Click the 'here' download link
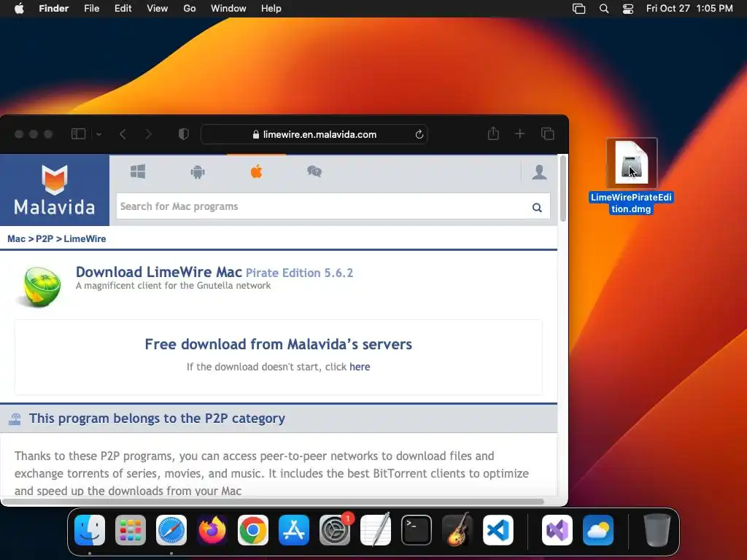The width and height of the screenshot is (747, 560). pyautogui.click(x=360, y=367)
